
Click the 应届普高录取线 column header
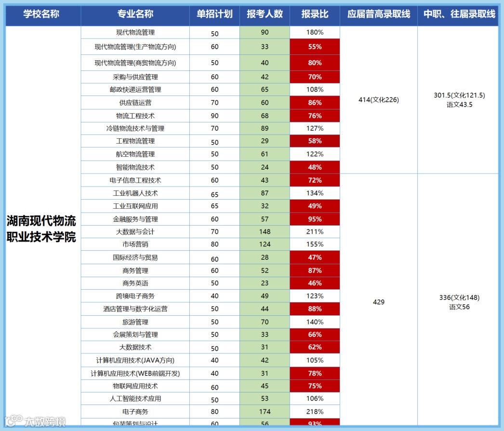click(379, 14)
